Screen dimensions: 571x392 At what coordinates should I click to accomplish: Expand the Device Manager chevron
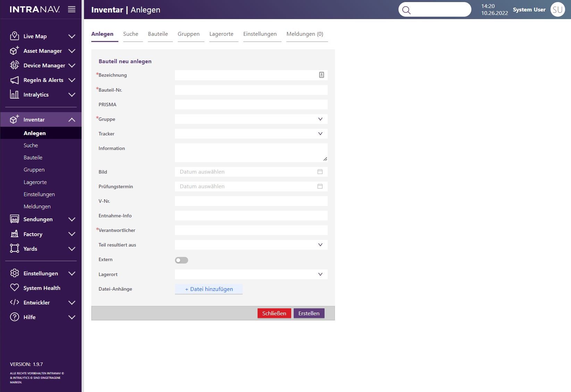[72, 65]
